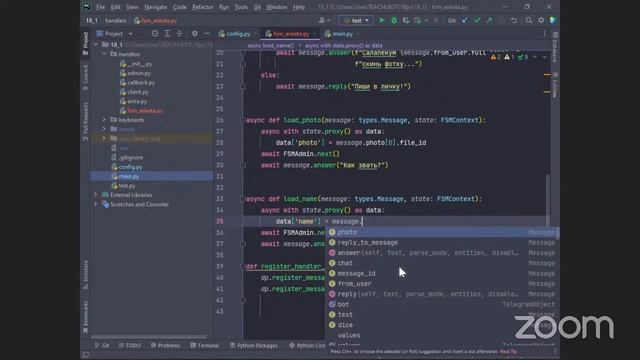Viewport: 640px width, 360px height.
Task: Click the JetBrains toolbox icon at far right
Action: click(x=553, y=20)
